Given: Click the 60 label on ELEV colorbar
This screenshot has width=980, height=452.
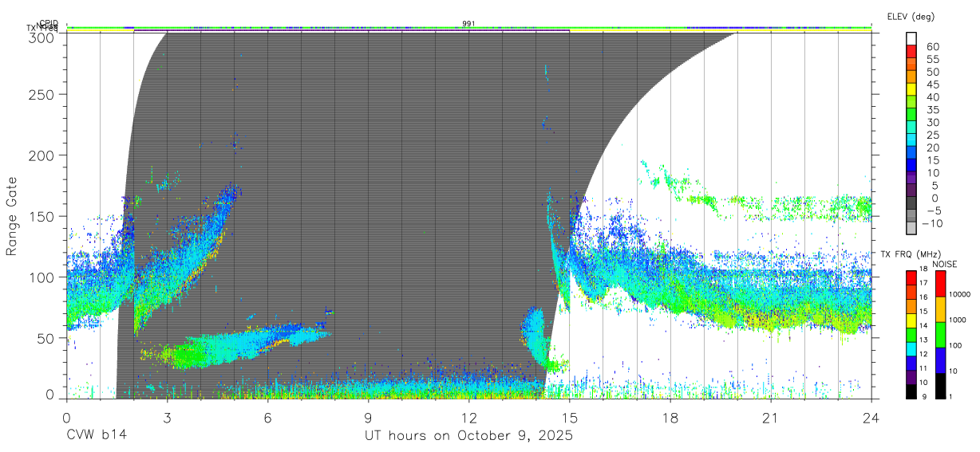Looking at the screenshot, I should coord(933,47).
